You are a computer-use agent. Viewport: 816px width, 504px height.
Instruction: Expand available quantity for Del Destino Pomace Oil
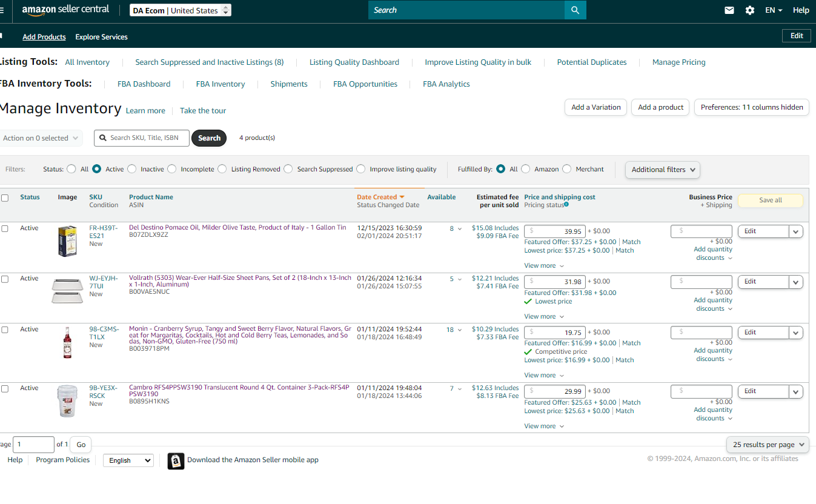click(456, 229)
